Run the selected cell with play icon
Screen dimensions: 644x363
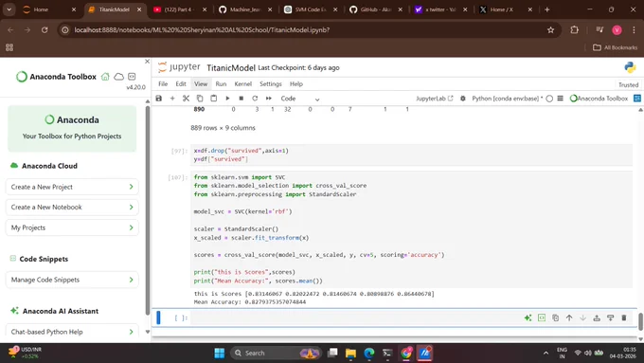(x=227, y=99)
